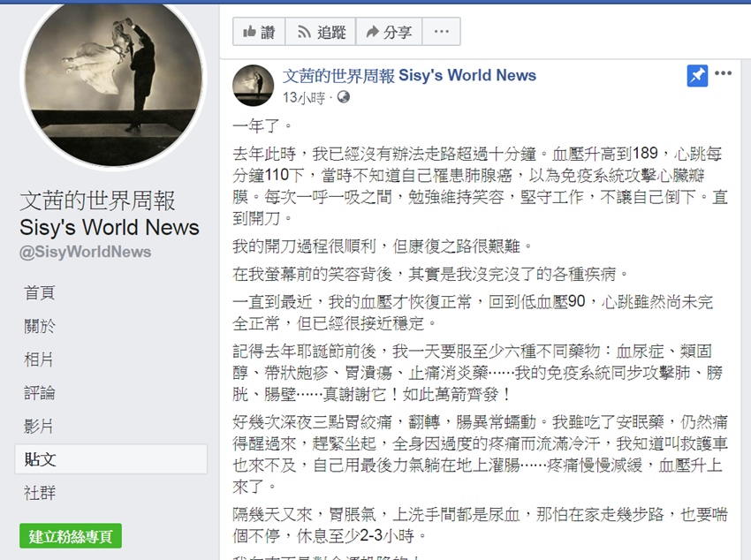751x560 pixels.
Task: Select the 貼文 posts tab
Action: (x=111, y=459)
